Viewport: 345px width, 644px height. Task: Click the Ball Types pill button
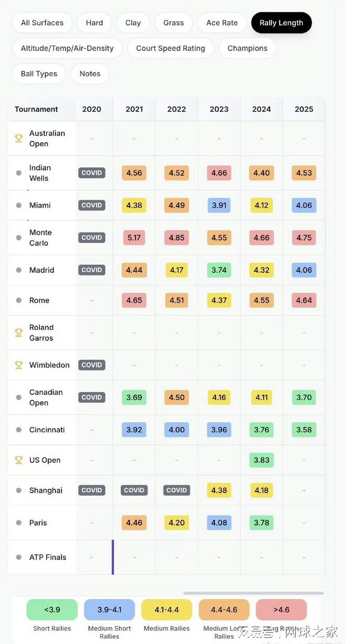[39, 74]
